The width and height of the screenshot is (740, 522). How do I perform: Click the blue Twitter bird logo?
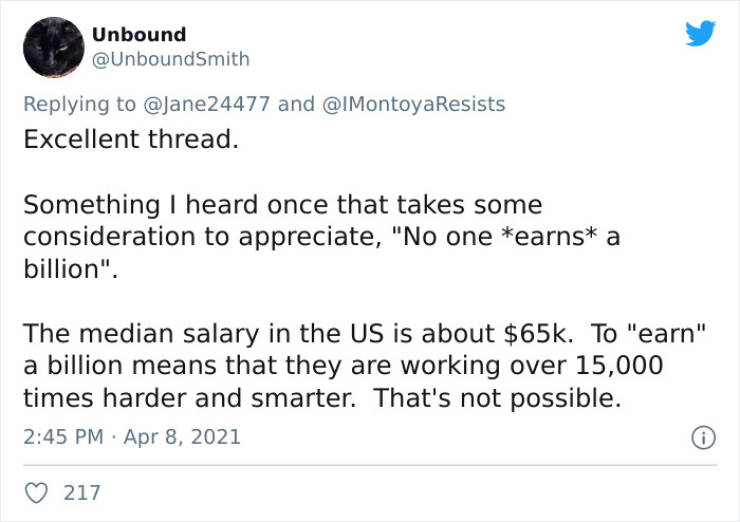click(700, 33)
